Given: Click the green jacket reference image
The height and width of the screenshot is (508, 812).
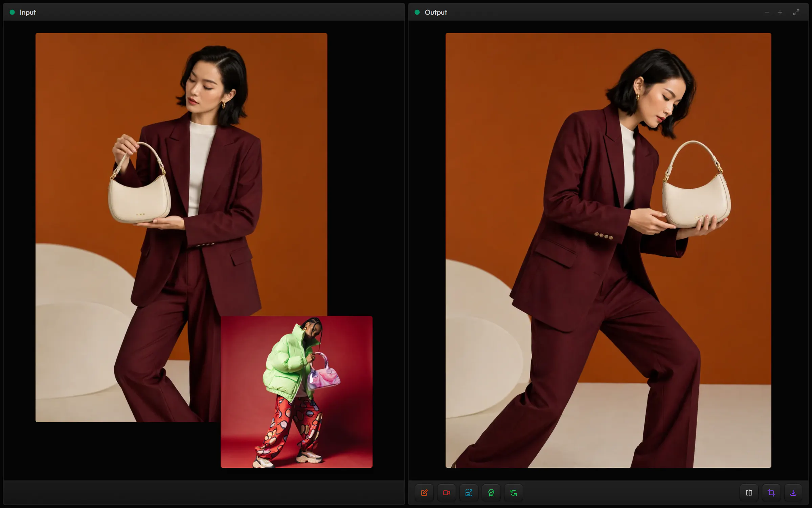Looking at the screenshot, I should [297, 392].
